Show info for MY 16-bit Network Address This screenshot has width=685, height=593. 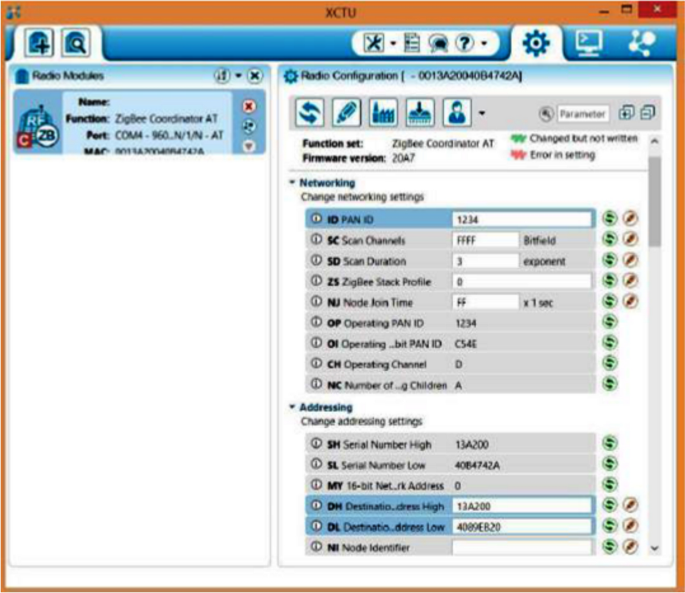316,485
